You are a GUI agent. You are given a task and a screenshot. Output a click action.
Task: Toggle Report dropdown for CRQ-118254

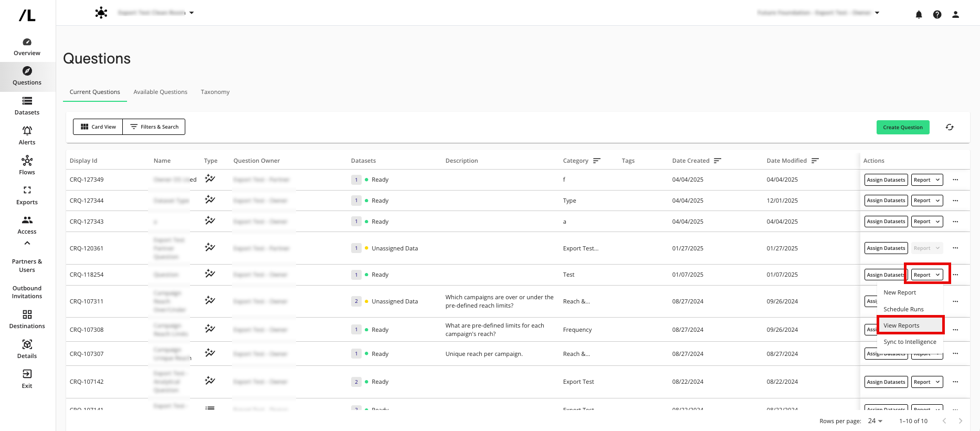927,275
